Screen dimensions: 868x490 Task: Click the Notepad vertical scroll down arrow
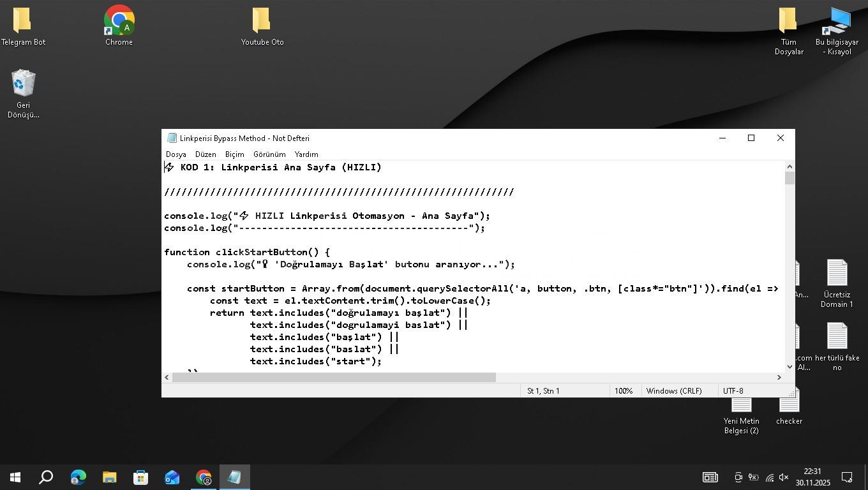pos(789,366)
